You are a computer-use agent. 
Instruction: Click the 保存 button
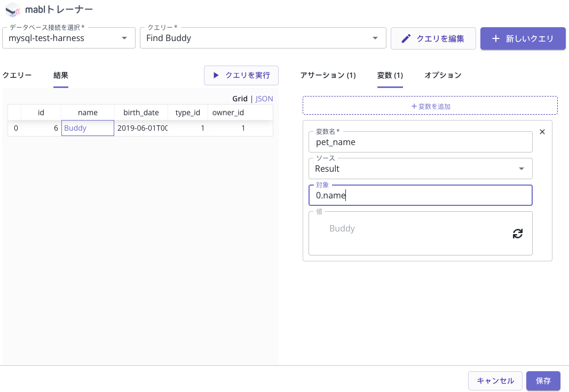[x=543, y=381]
